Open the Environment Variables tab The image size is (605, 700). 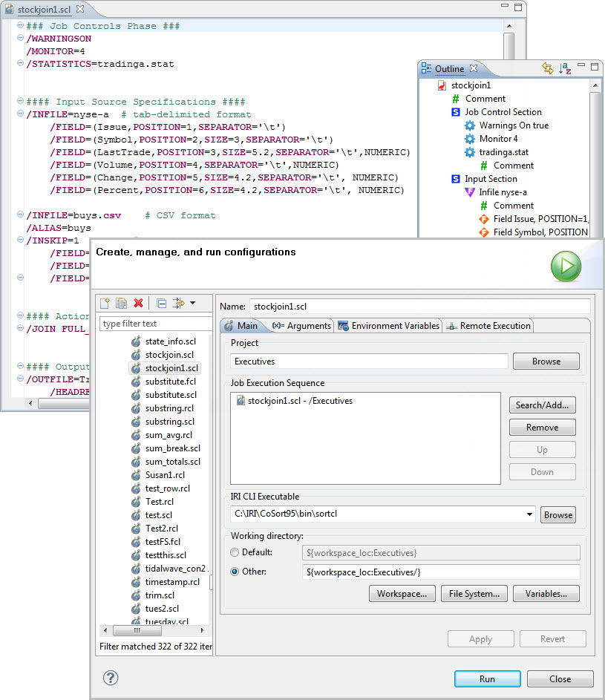(389, 326)
